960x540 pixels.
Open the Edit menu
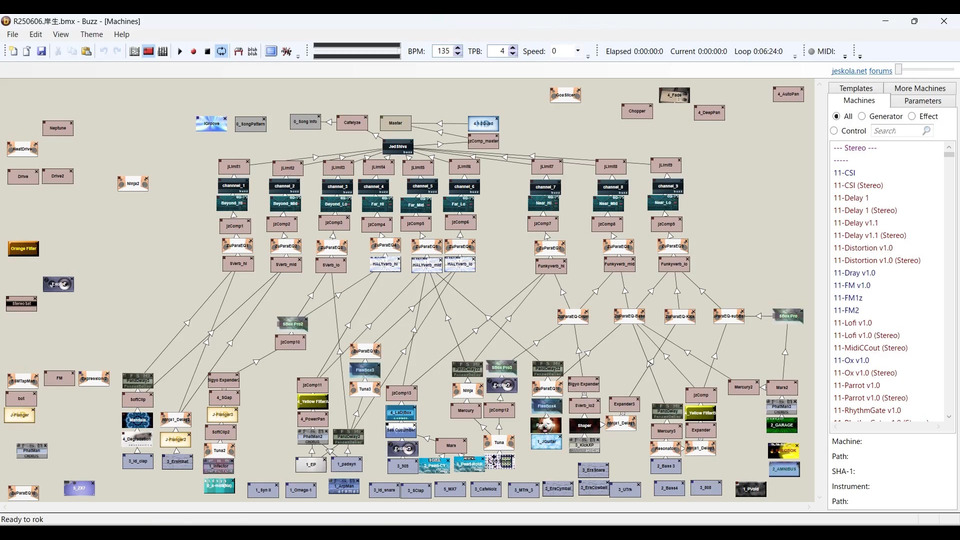point(36,34)
